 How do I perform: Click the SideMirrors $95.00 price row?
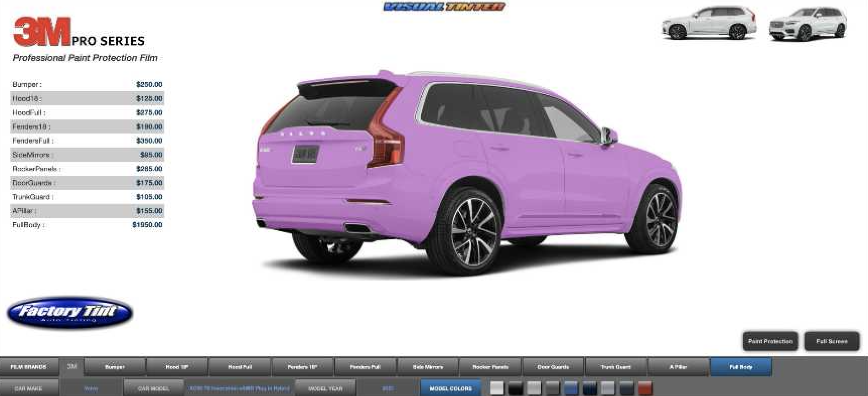click(88, 155)
